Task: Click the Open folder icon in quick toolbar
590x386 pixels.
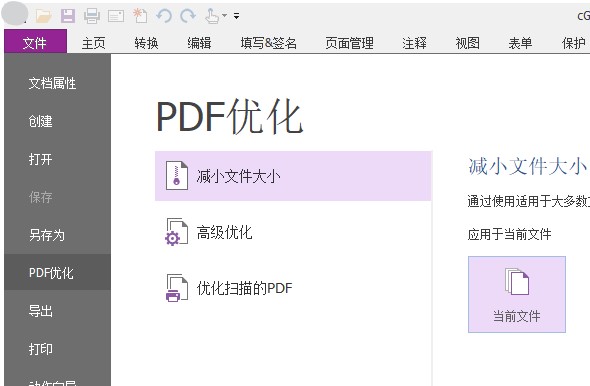Action: pos(44,16)
